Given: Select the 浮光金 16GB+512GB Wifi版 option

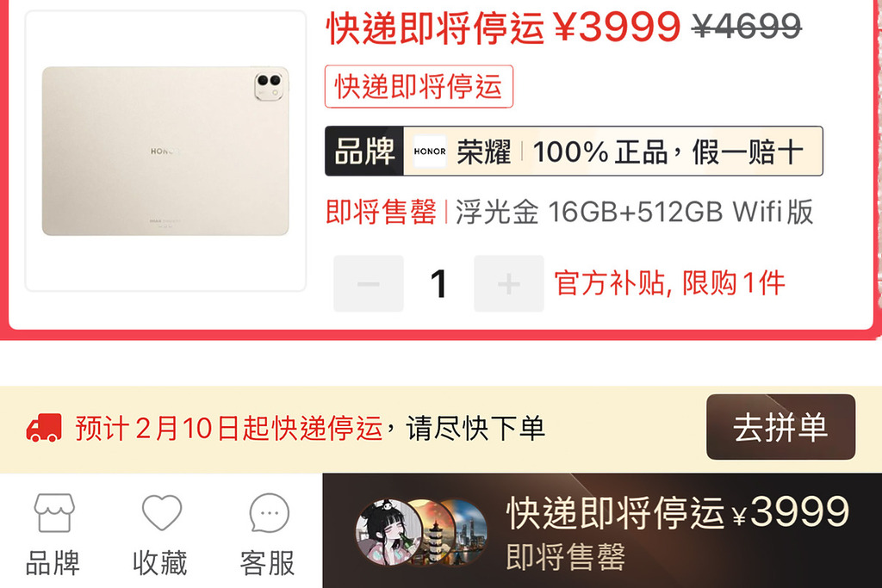Looking at the screenshot, I should [x=634, y=212].
